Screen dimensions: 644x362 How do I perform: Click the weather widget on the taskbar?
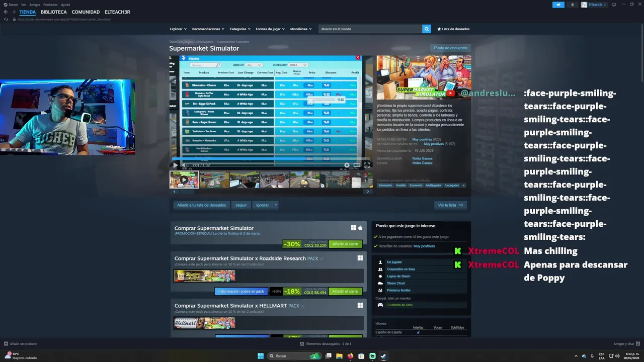pyautogui.click(x=20, y=356)
